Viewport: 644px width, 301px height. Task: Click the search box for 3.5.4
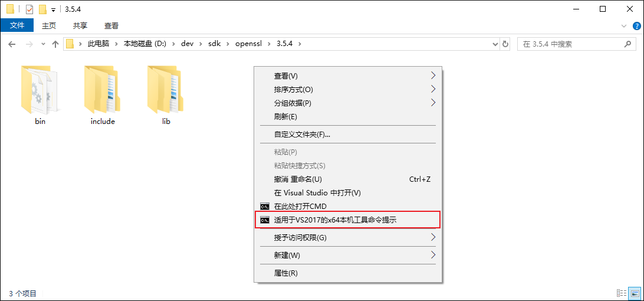569,44
